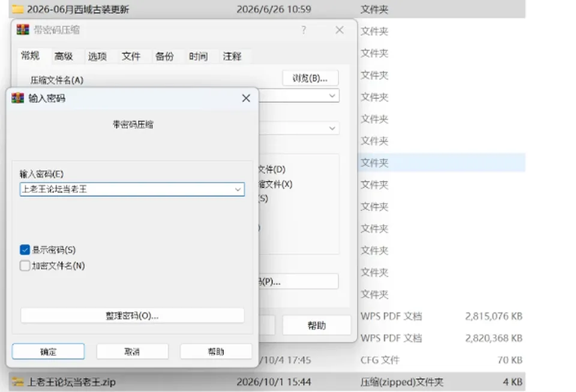Click the 压缩文件名(A) label
This screenshot has height=392, width=576.
(x=57, y=80)
